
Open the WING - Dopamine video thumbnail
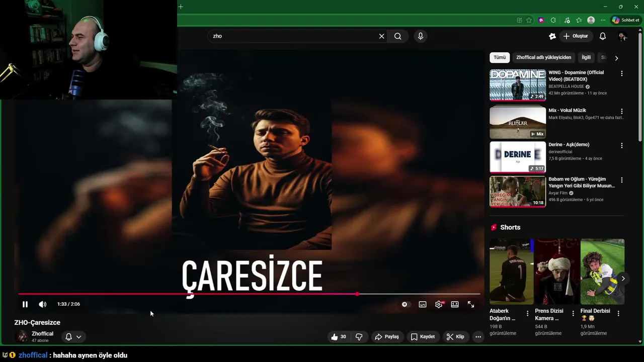pyautogui.click(x=518, y=85)
